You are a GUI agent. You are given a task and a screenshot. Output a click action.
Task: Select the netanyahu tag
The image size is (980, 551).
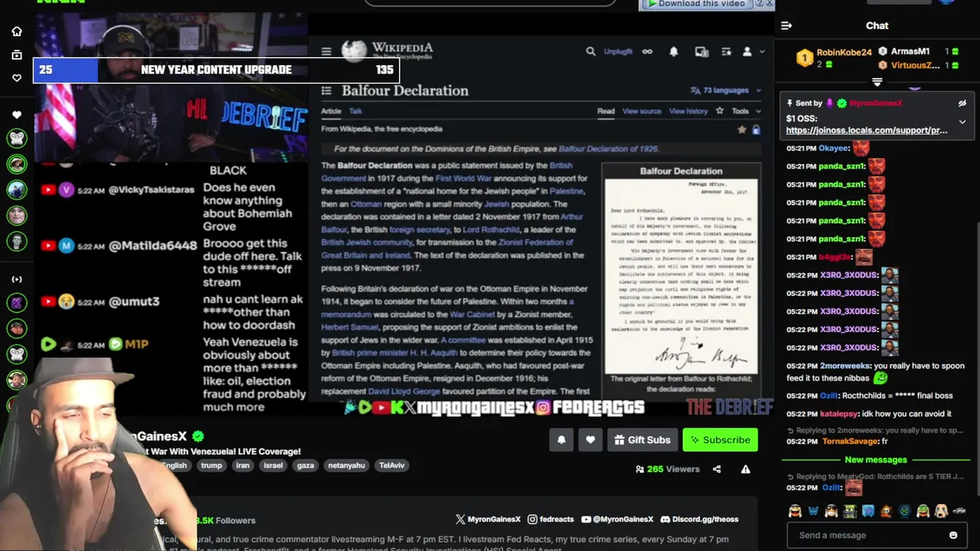(x=346, y=465)
